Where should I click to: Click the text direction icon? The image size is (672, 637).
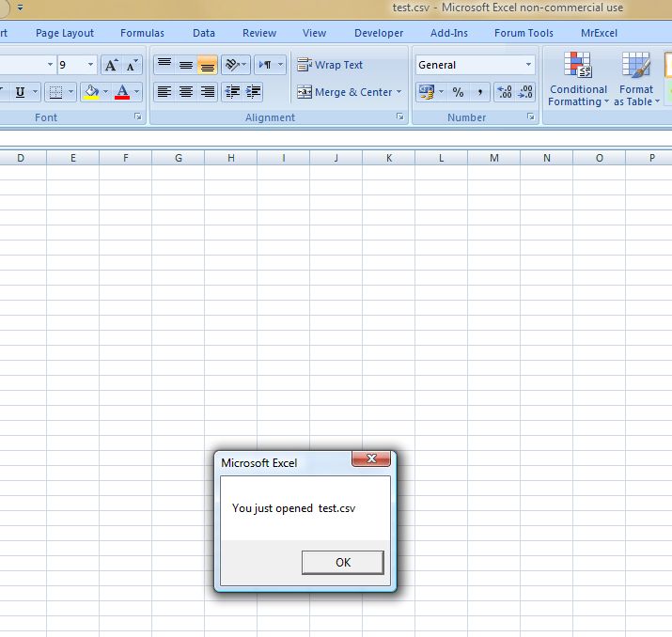pyautogui.click(x=265, y=65)
